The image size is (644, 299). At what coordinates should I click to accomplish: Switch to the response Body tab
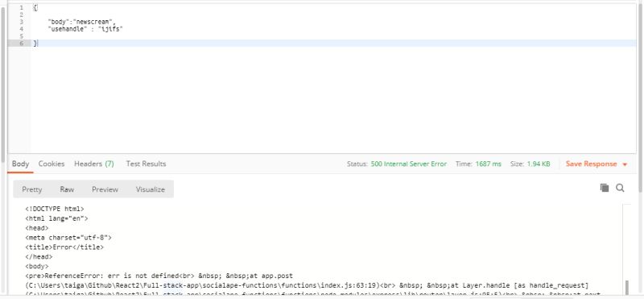(20, 164)
